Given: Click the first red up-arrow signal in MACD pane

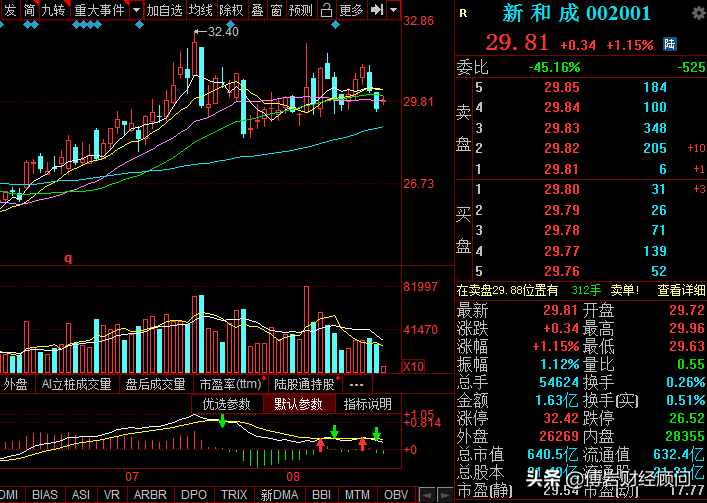Looking at the screenshot, I should click(320, 445).
